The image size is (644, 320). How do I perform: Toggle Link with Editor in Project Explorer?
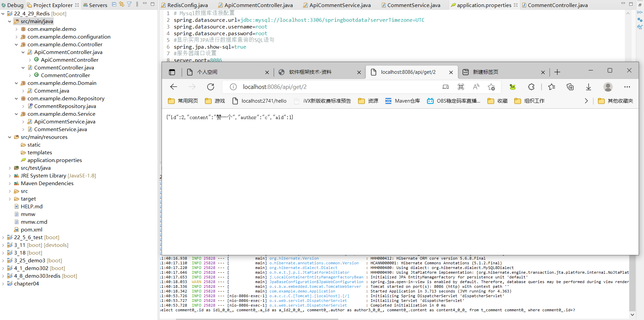click(x=122, y=4)
